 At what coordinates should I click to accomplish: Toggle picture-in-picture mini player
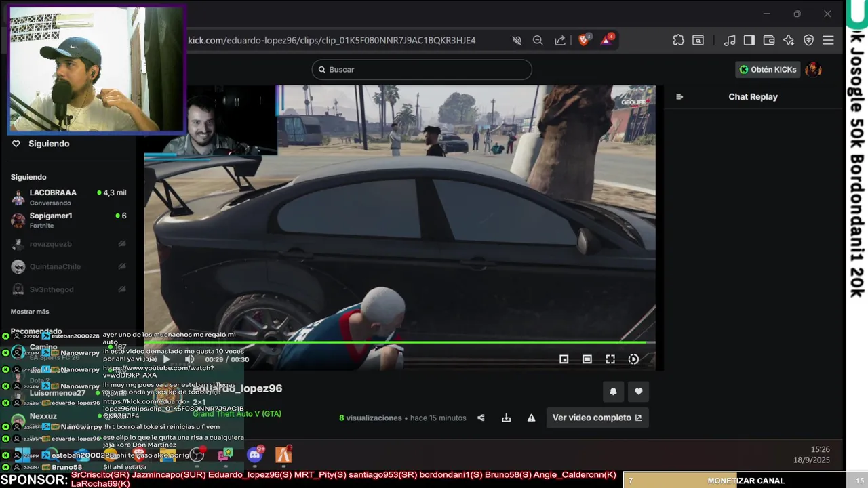pos(564,359)
